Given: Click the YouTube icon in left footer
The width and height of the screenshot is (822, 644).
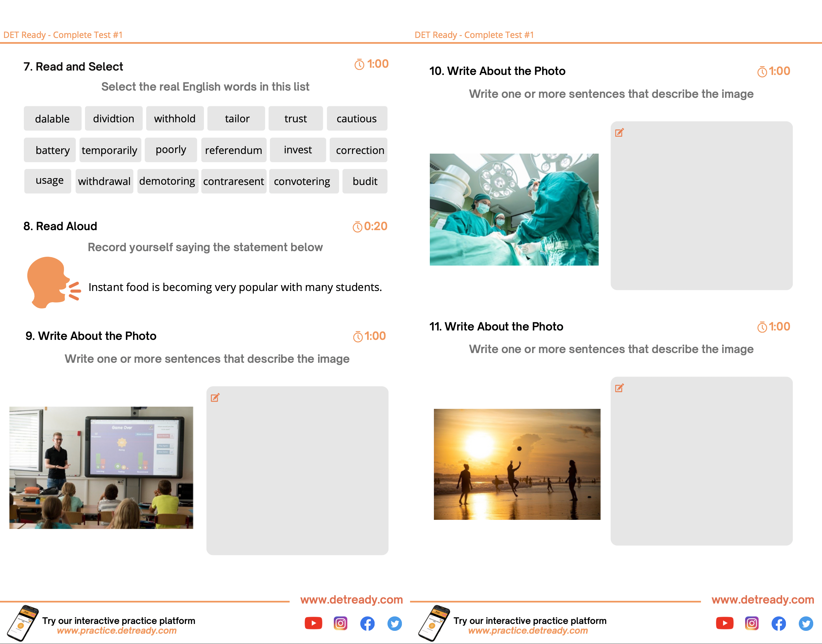Looking at the screenshot, I should click(313, 623).
